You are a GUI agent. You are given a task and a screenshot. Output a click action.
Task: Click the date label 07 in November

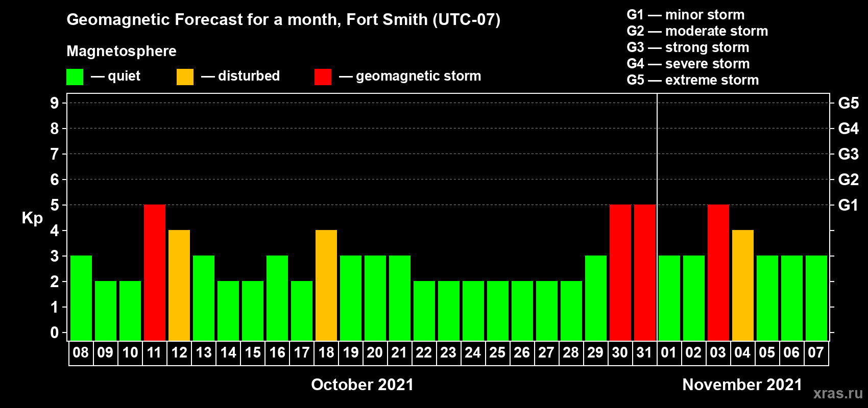click(816, 353)
